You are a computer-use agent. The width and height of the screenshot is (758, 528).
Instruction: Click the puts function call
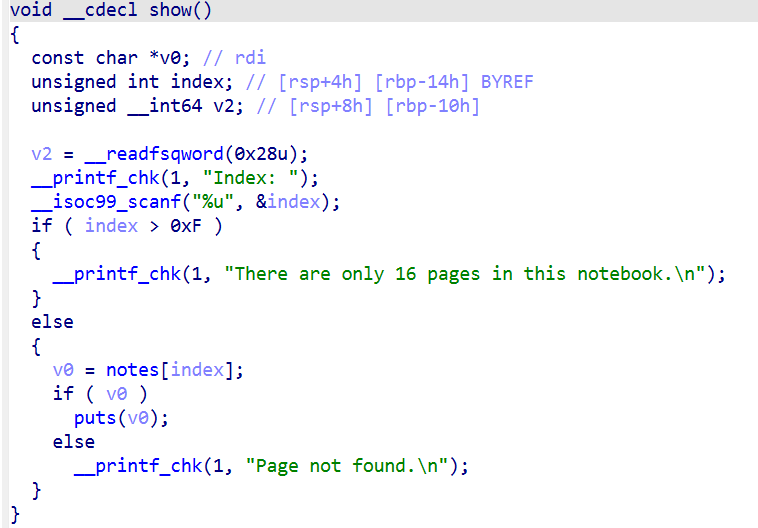[95, 418]
